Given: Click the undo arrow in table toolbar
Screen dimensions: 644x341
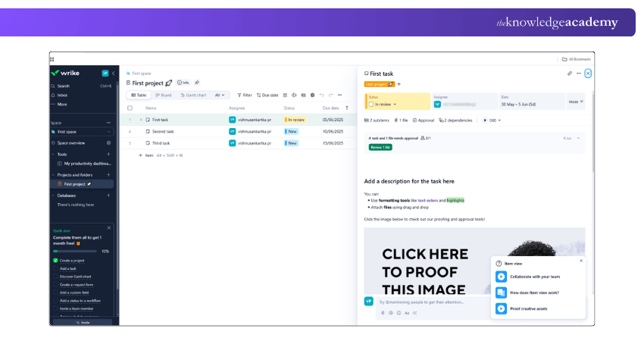Looking at the screenshot, I should tap(321, 95).
